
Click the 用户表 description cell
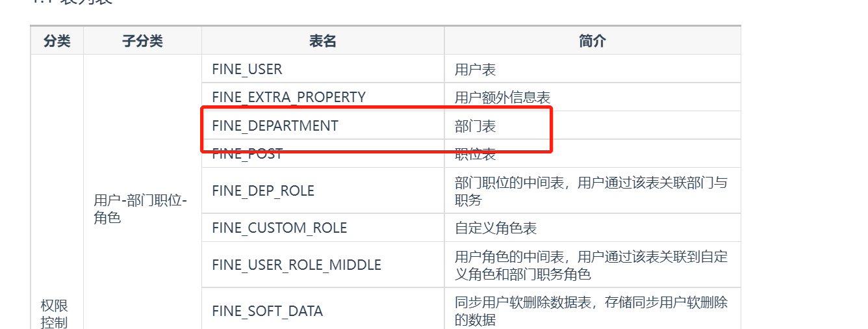(x=592, y=69)
